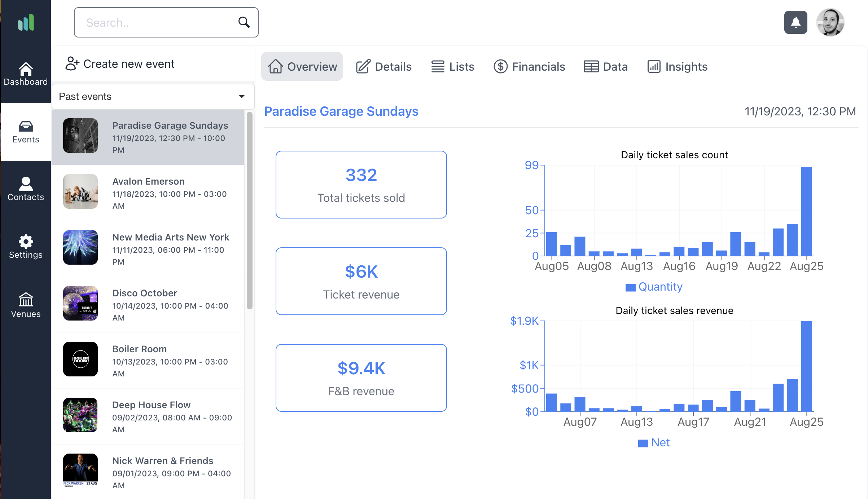Click the Quantity legend label
868x499 pixels.
(661, 287)
